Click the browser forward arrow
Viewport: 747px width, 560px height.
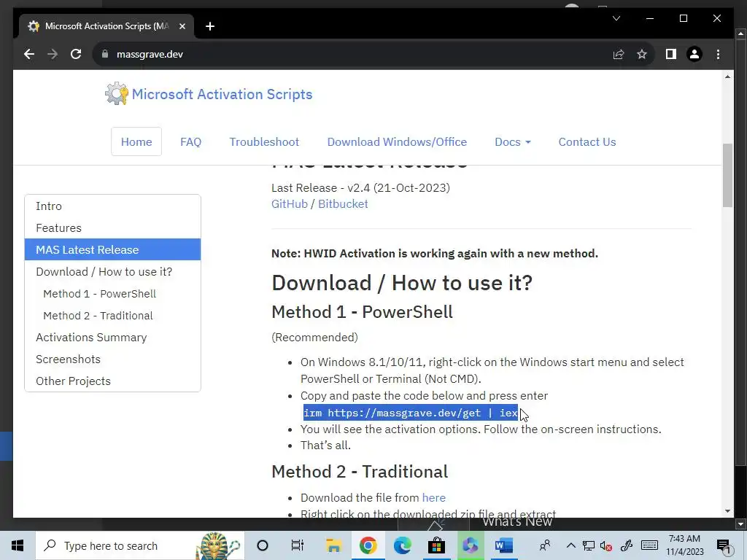[53, 54]
